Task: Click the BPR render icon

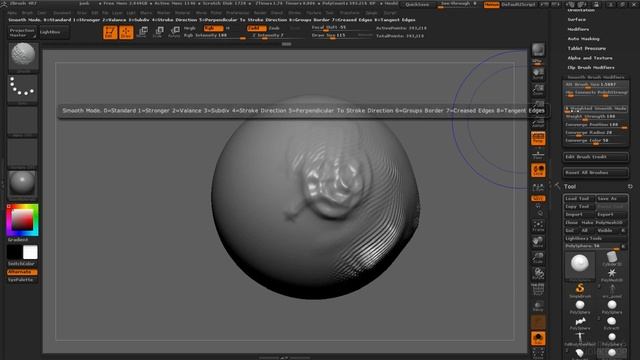Action: [538, 51]
